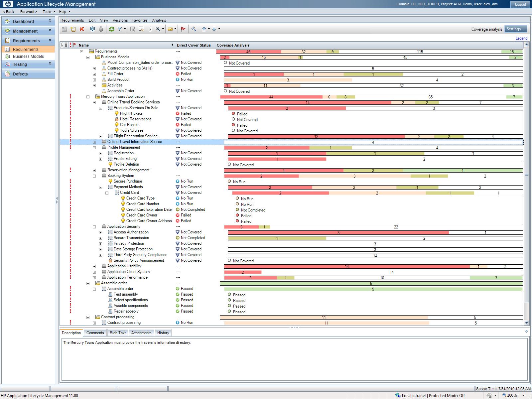
Task: Click the Defects module icon in sidebar
Action: (8, 74)
